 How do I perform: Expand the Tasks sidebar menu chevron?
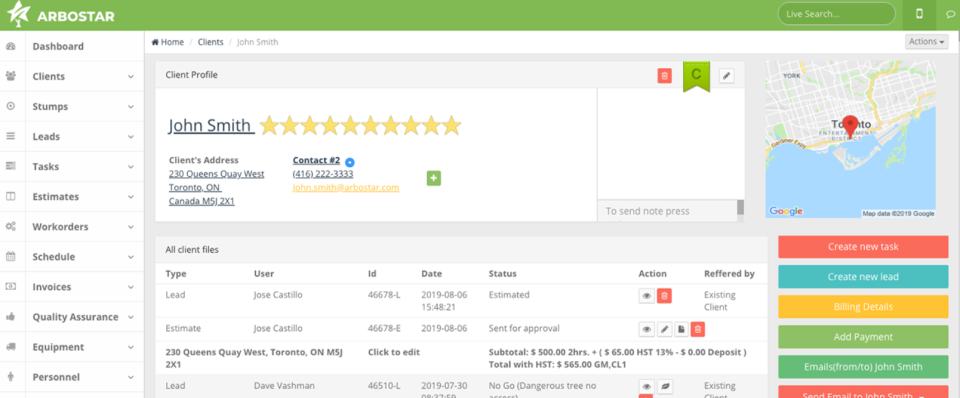coord(130,167)
